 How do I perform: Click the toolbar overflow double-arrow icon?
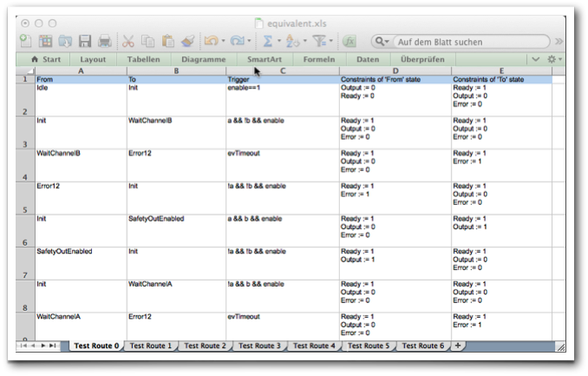click(559, 42)
